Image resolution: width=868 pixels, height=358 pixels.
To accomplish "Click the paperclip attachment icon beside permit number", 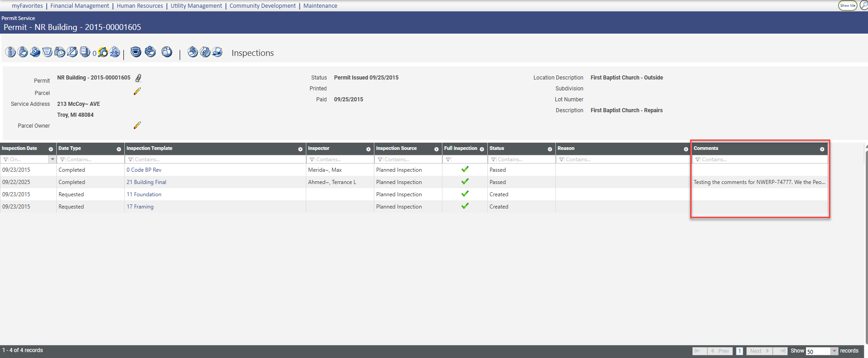I will pyautogui.click(x=138, y=78).
